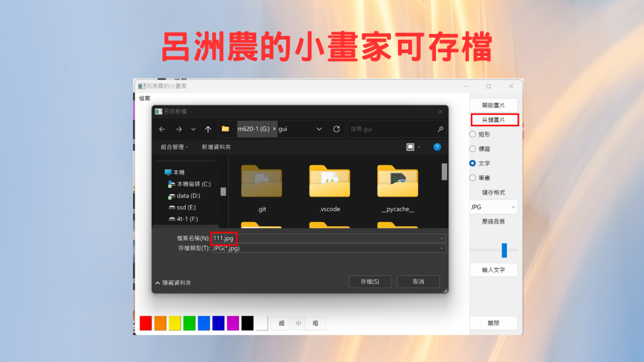Open the 檔案 menu in the painter
Viewport: 644px width, 362px height.
[145, 99]
